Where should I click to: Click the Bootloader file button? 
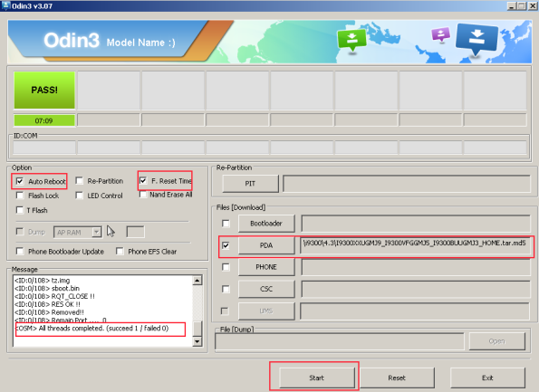pyautogui.click(x=266, y=224)
